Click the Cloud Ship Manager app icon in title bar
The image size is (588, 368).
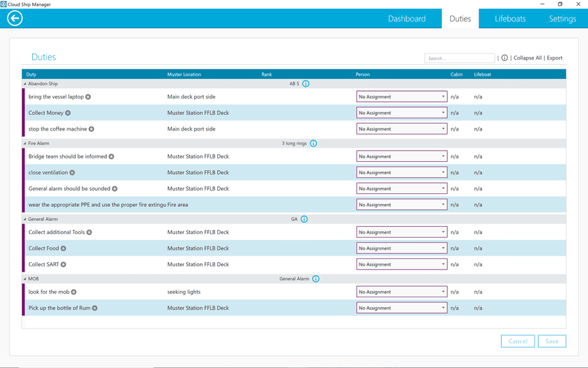[x=3, y=4]
